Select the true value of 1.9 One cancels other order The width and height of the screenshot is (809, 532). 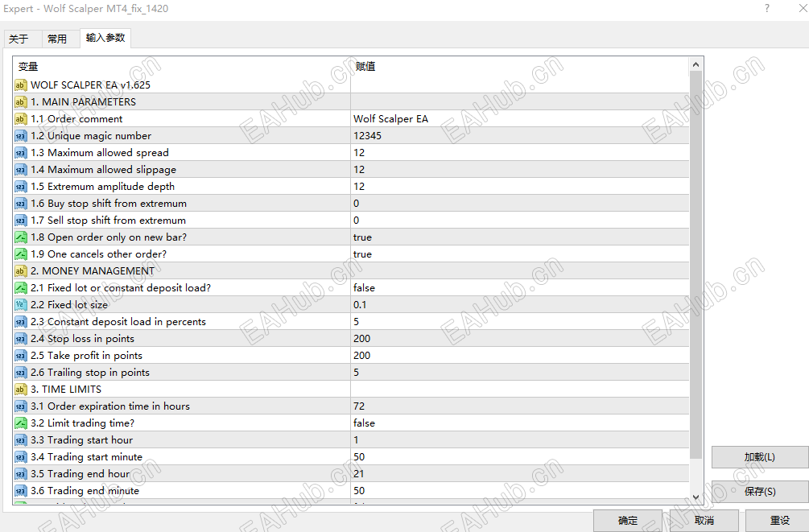pos(362,254)
